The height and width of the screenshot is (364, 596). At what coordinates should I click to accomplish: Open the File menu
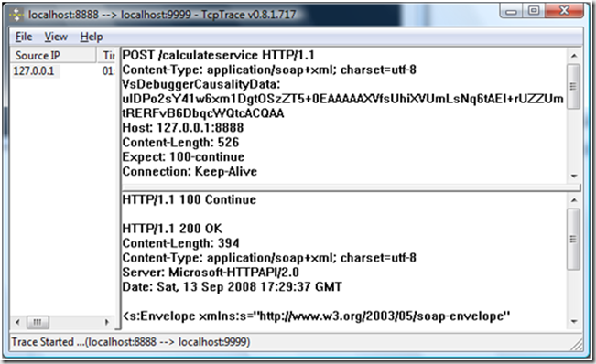(x=24, y=37)
